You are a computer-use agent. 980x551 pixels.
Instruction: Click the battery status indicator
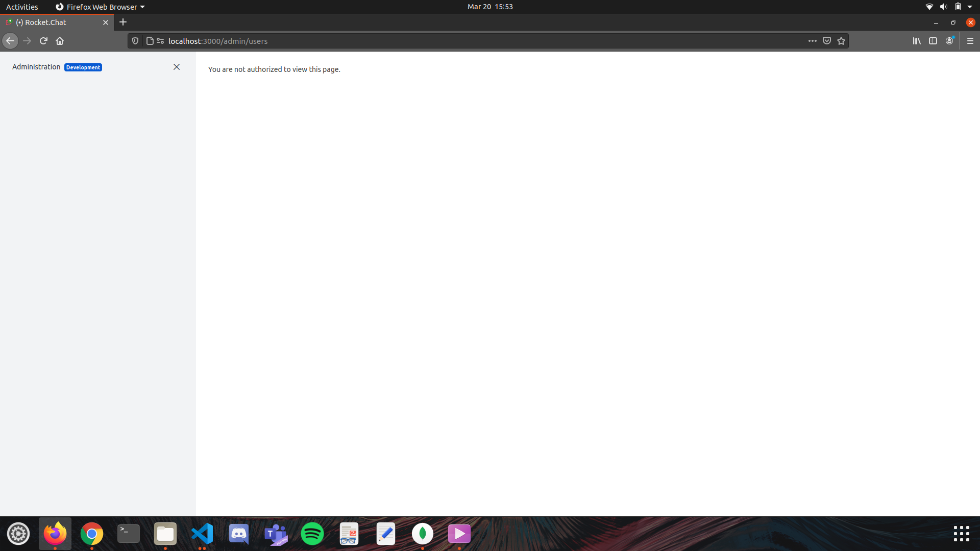958,7
